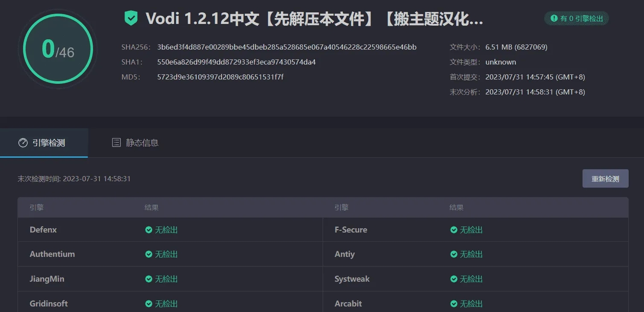Click the 文件类型 label

click(x=465, y=62)
